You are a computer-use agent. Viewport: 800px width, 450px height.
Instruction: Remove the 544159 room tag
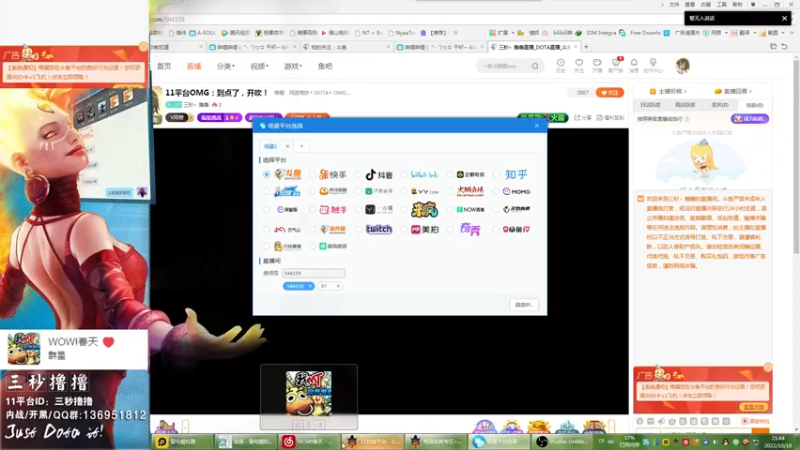pyautogui.click(x=310, y=286)
